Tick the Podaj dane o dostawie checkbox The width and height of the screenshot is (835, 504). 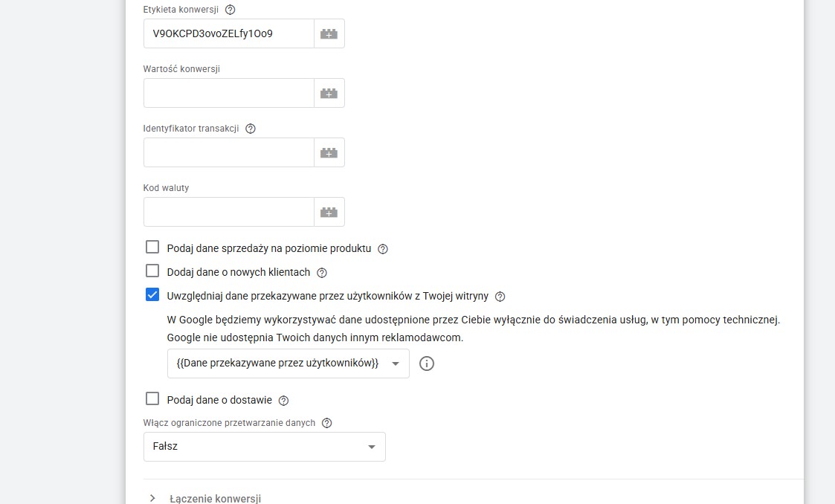coord(152,399)
